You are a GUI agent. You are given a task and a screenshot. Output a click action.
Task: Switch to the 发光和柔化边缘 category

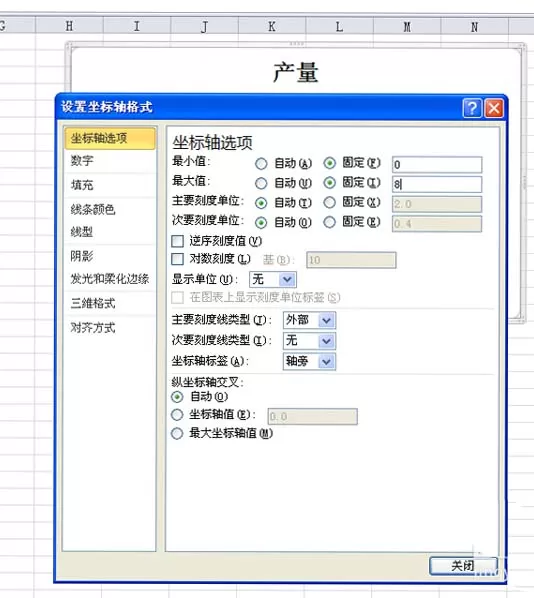coord(110,279)
